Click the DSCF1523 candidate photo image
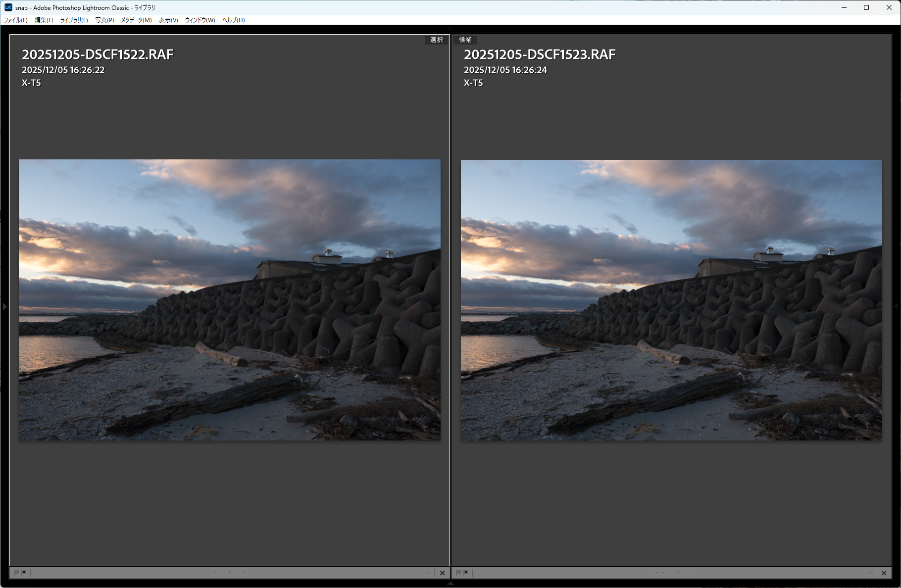 [x=671, y=299]
